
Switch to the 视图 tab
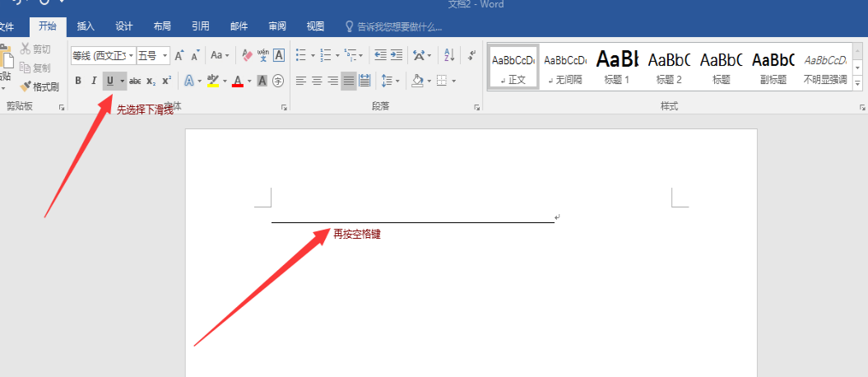[x=315, y=26]
